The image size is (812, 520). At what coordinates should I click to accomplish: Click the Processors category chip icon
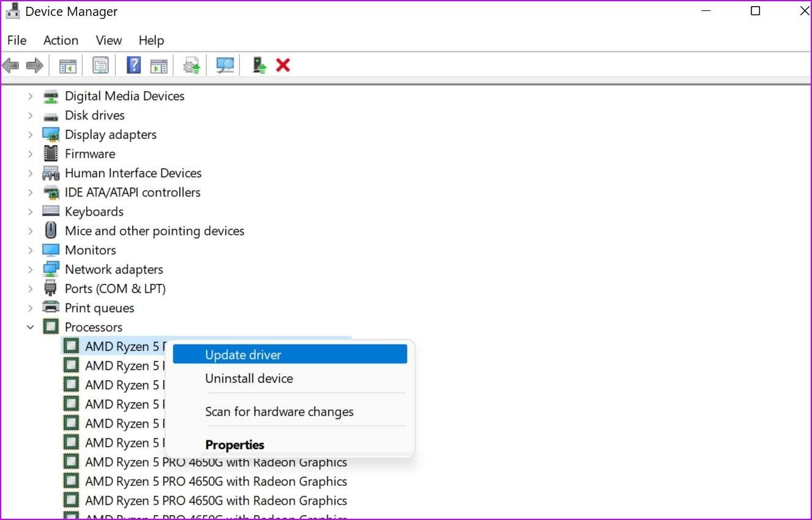(x=51, y=327)
